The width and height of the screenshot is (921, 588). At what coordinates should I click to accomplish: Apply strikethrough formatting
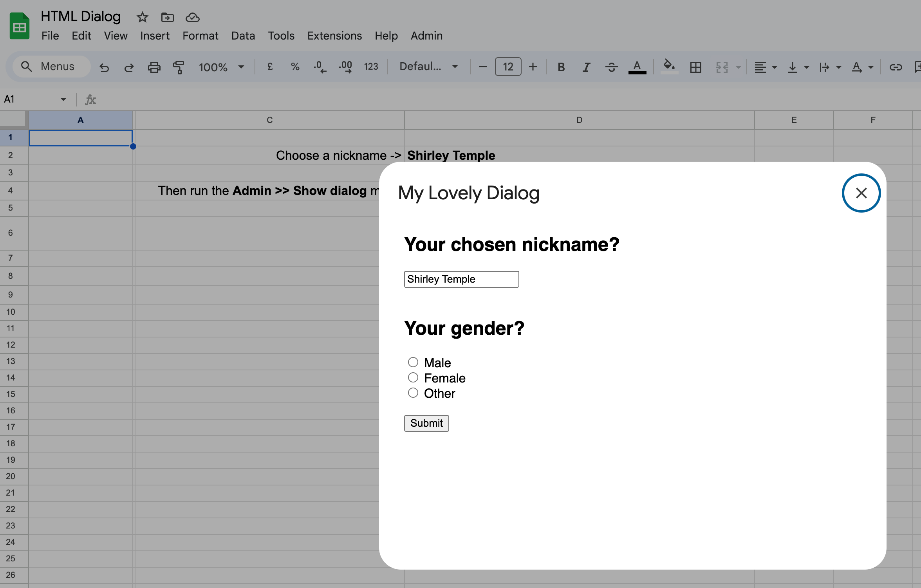pyautogui.click(x=611, y=67)
